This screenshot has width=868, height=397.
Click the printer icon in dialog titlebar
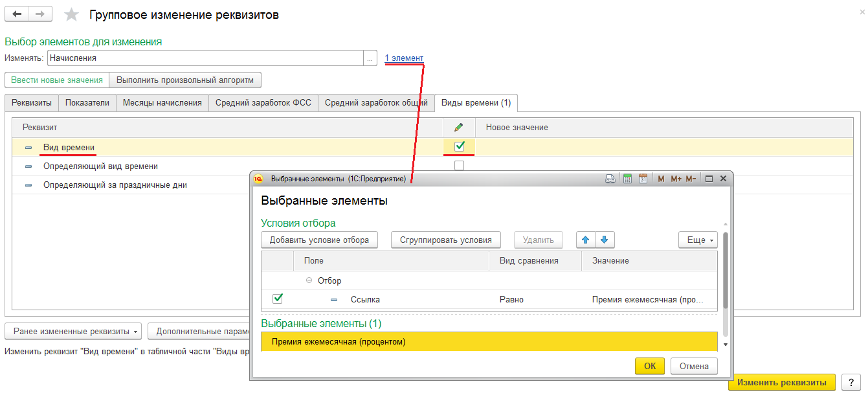[x=610, y=179]
